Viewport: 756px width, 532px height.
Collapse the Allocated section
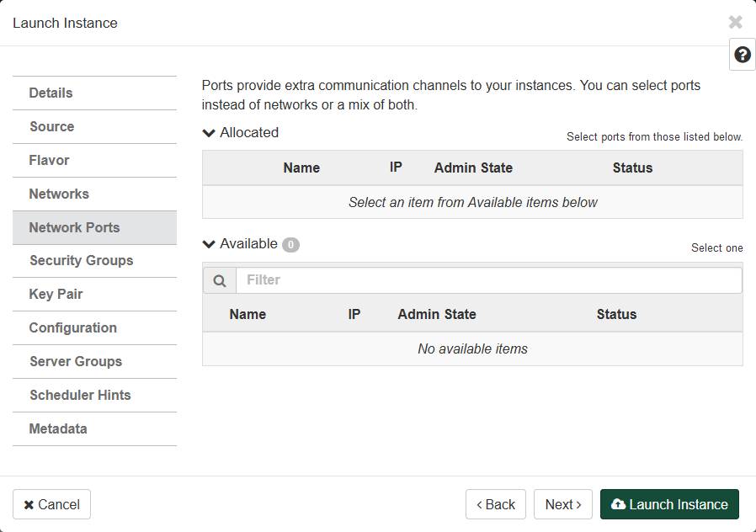[x=210, y=133]
